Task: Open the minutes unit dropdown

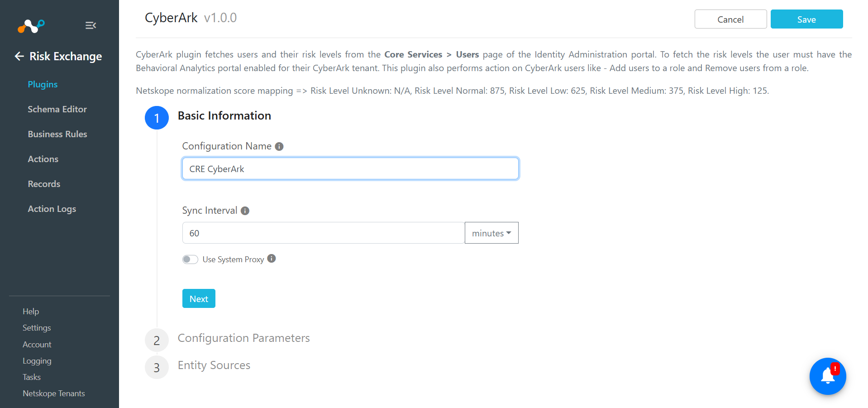Action: (491, 233)
